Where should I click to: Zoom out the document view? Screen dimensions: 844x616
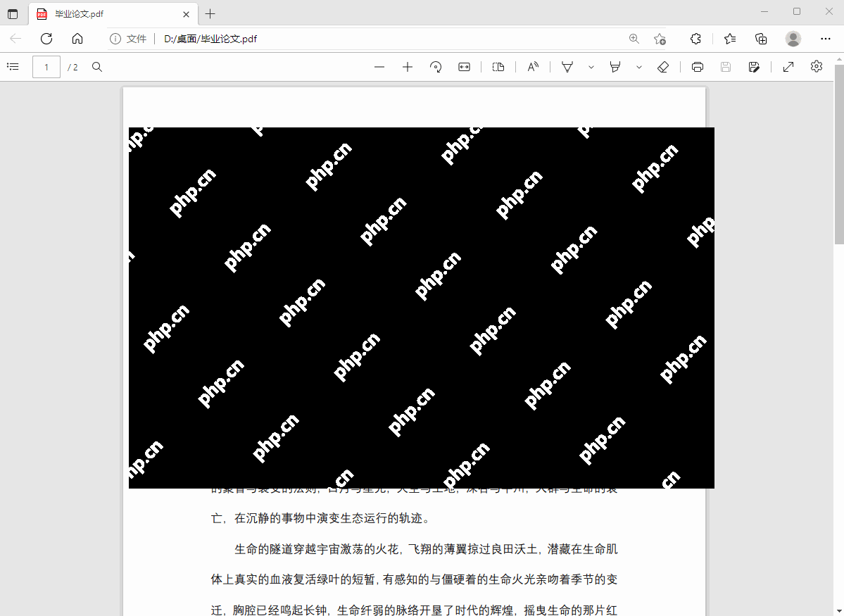click(x=379, y=66)
